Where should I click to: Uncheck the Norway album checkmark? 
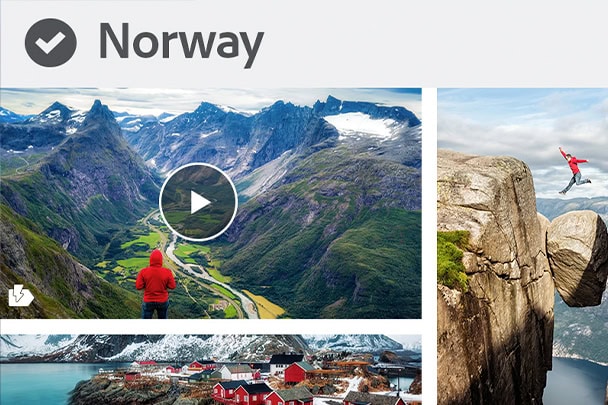click(x=50, y=43)
